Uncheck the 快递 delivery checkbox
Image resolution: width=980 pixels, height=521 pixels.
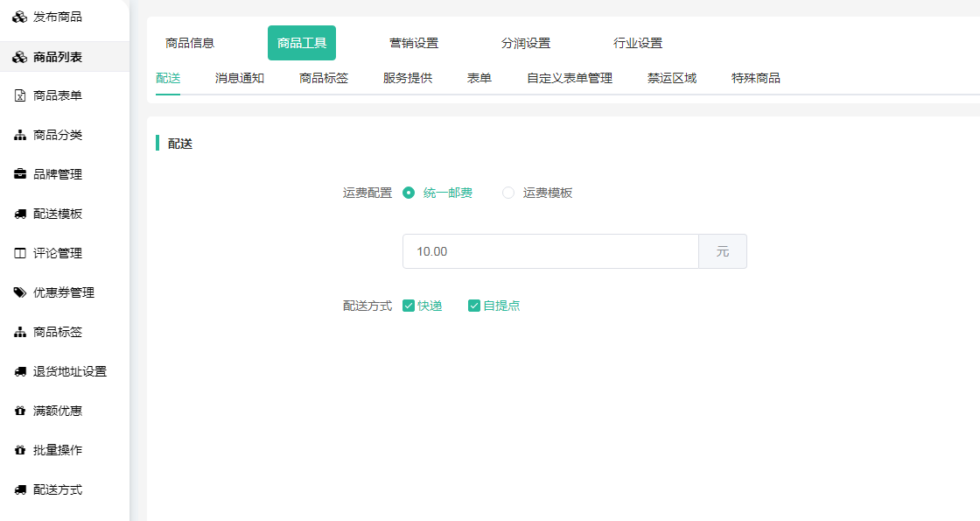coord(409,306)
